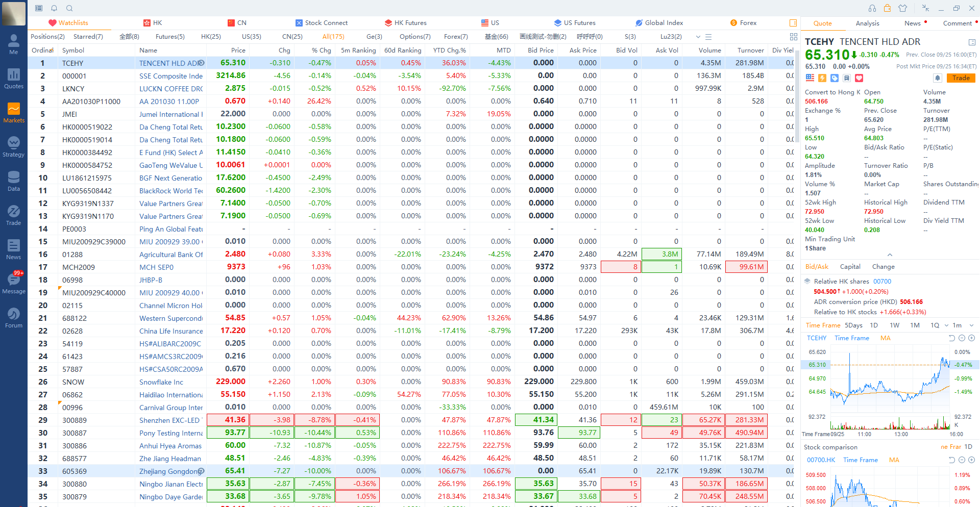Select the SNOW Snowflake Inc row
The width and height of the screenshot is (980, 507).
[411, 382]
